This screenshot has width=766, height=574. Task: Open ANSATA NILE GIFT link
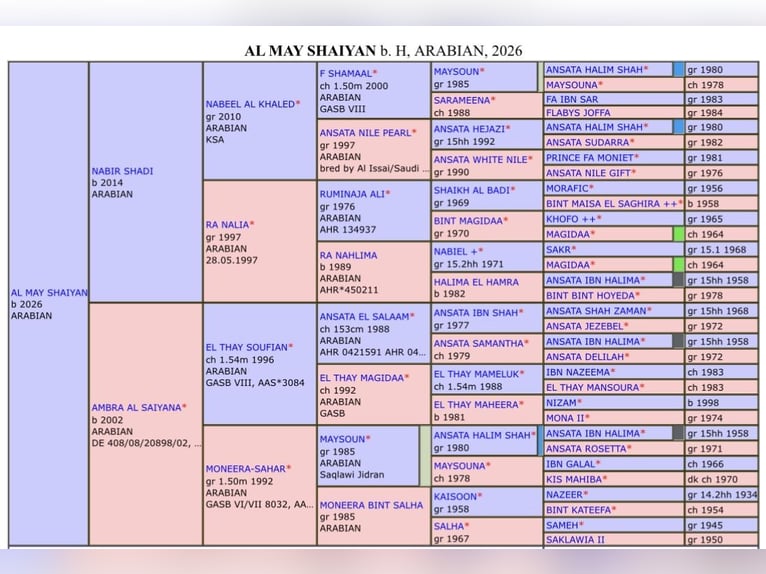tap(588, 172)
